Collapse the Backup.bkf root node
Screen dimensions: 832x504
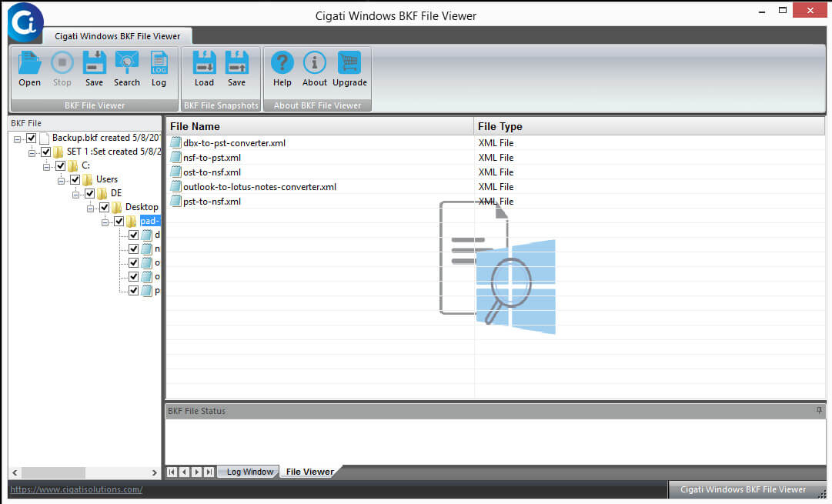pos(18,139)
